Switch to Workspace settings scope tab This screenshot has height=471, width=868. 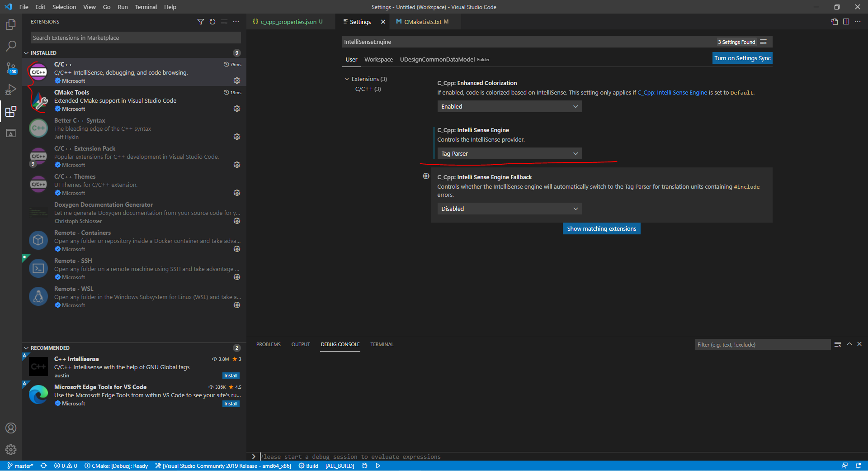[378, 59]
